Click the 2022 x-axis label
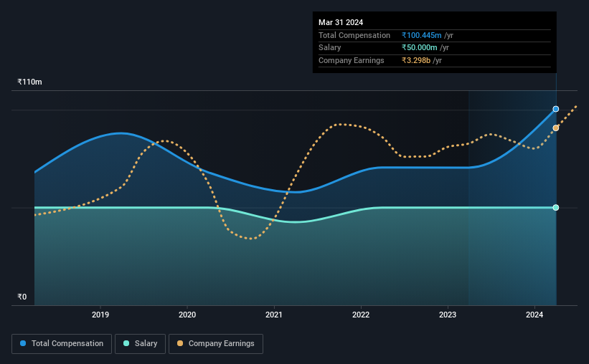 point(361,315)
